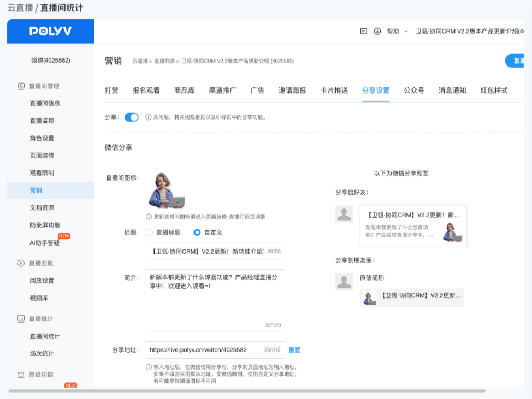
Task: Click the 直播间管理 section icon
Action: pyautogui.click(x=21, y=86)
